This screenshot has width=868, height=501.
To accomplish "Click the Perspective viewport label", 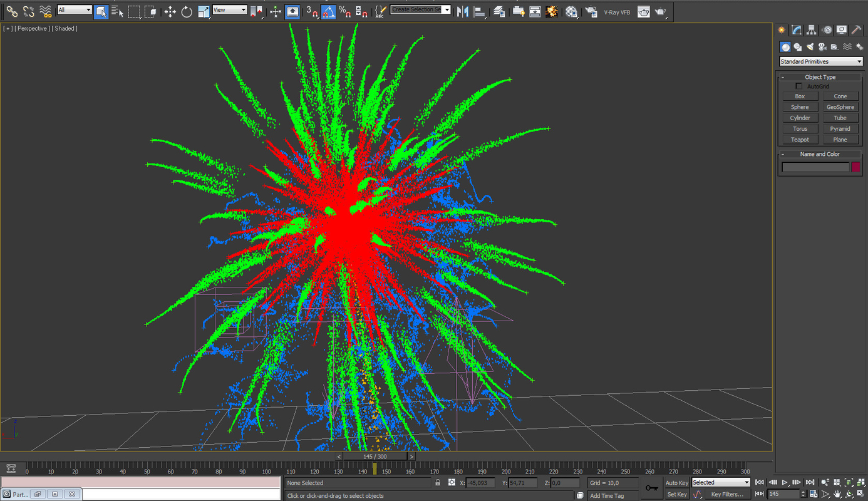I will pyautogui.click(x=31, y=28).
